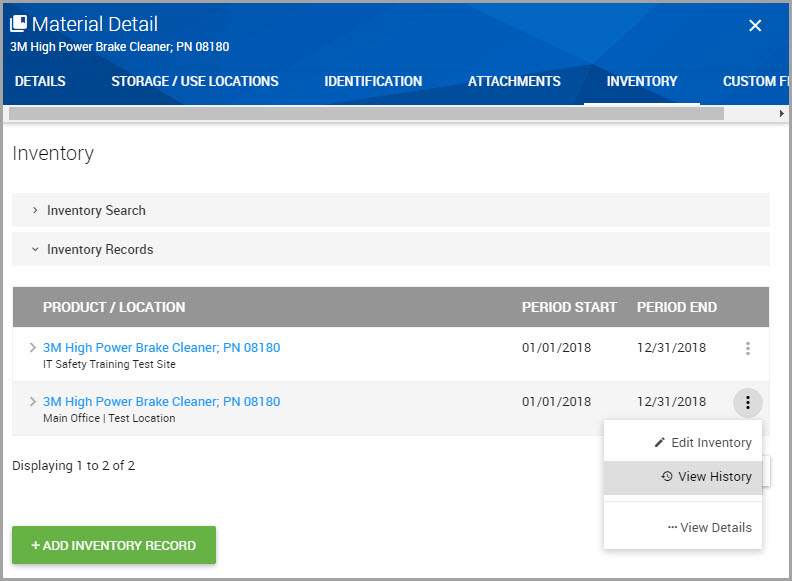
Task: Click the Product / Location column header
Action: coord(114,307)
